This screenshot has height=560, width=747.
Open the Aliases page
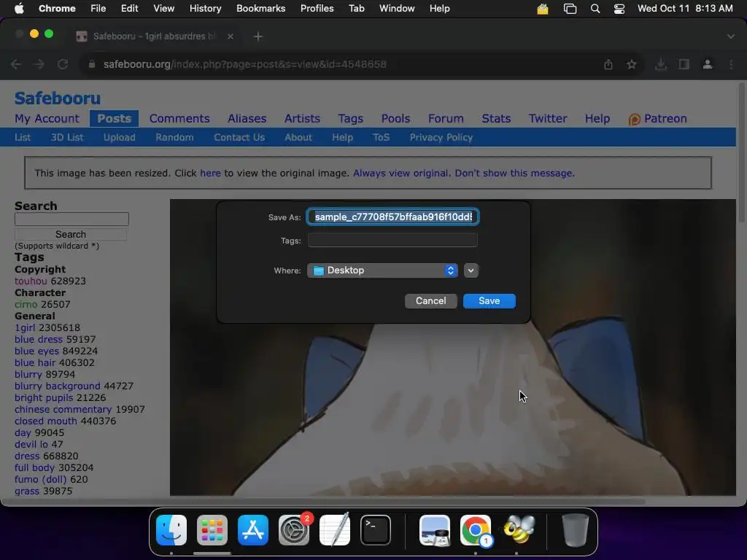point(247,119)
